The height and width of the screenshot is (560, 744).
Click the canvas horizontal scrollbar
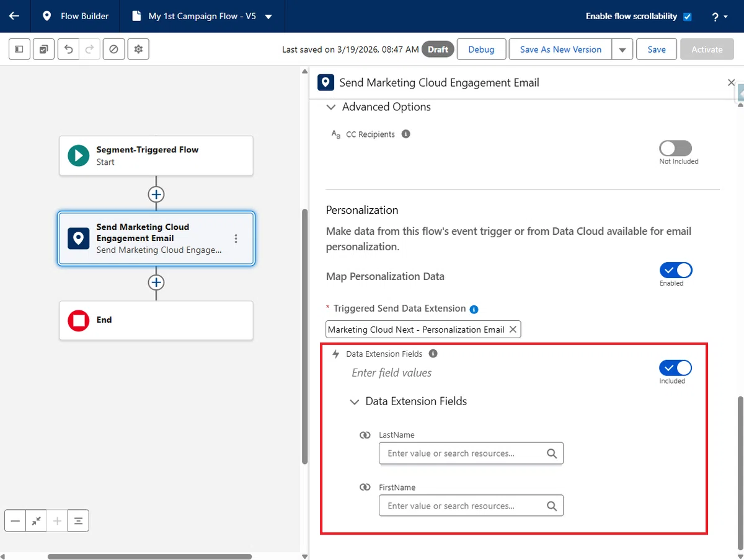(x=149, y=556)
